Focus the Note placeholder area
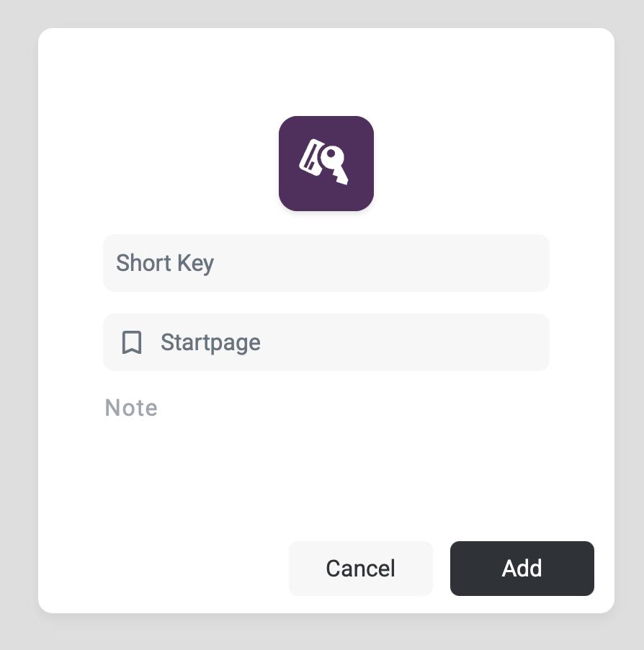 tap(132, 409)
